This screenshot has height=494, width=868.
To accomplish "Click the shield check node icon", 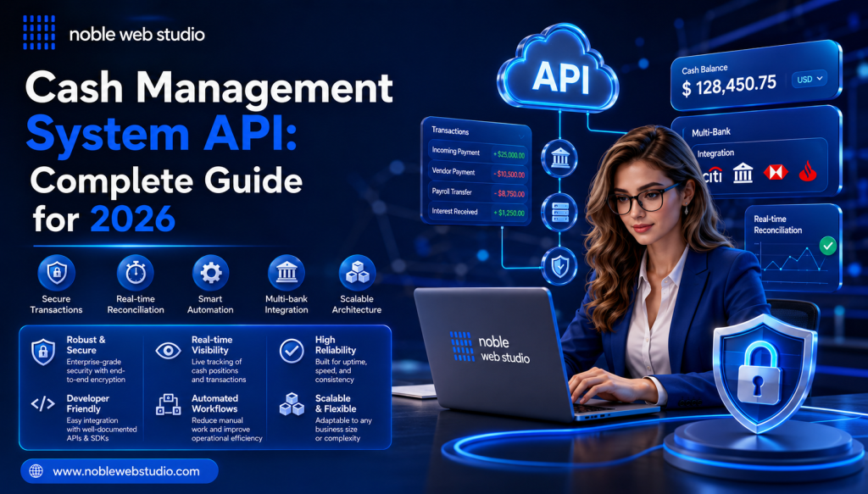I will pos(559,266).
